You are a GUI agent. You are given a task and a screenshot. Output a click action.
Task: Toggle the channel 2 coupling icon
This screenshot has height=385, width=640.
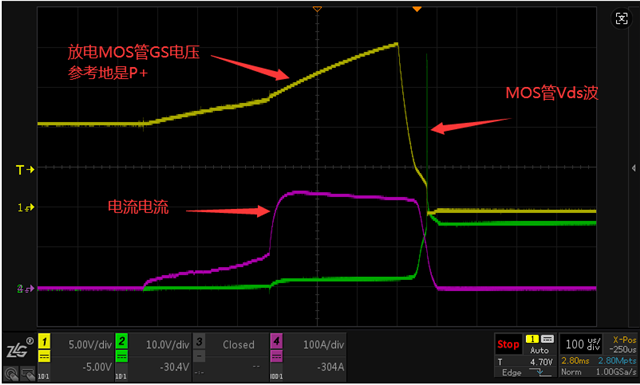(121, 356)
